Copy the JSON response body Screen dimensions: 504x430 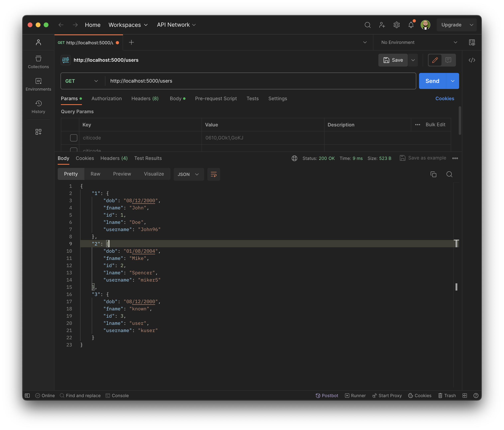click(x=433, y=174)
